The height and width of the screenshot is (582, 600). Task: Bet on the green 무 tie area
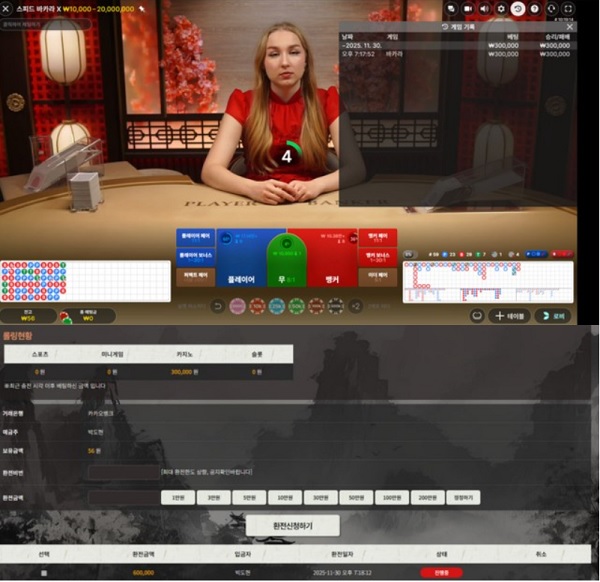[x=287, y=262]
